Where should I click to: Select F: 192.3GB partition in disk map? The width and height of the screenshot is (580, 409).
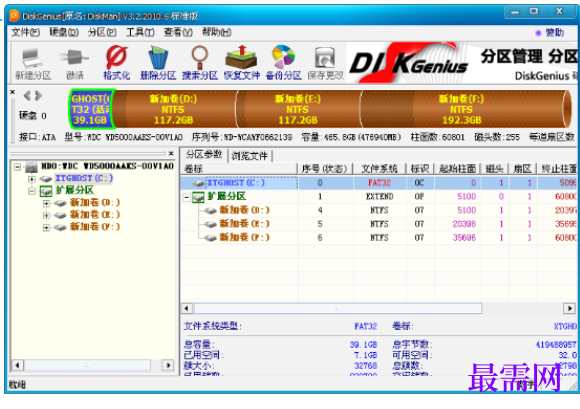coord(461,109)
